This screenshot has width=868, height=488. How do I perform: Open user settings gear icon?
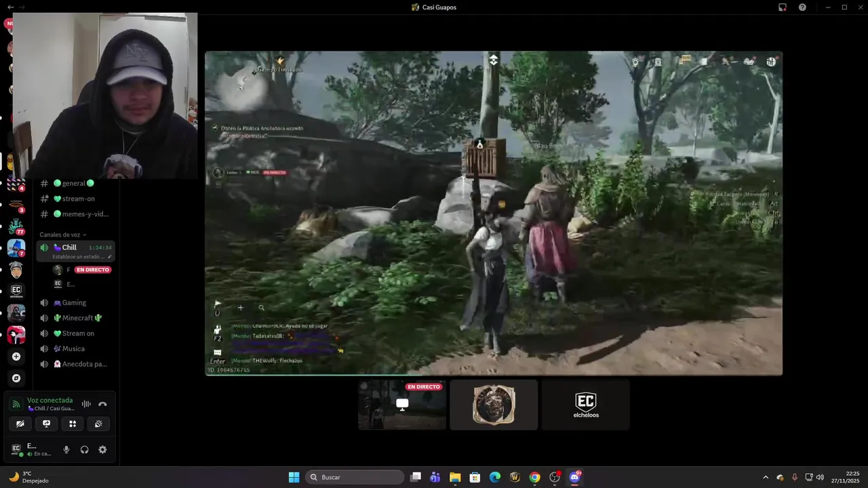(x=102, y=449)
